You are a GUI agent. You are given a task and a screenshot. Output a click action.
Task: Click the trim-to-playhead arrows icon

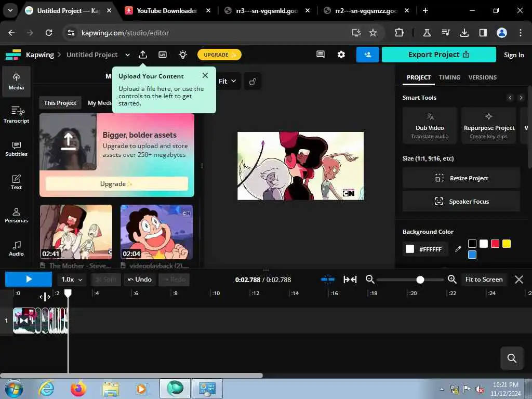tap(350, 279)
